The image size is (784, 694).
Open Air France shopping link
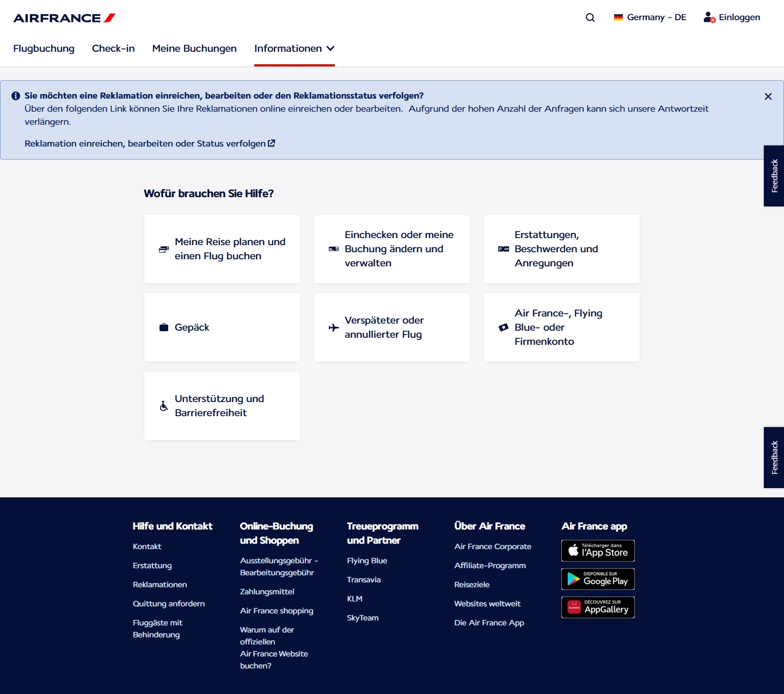point(277,611)
